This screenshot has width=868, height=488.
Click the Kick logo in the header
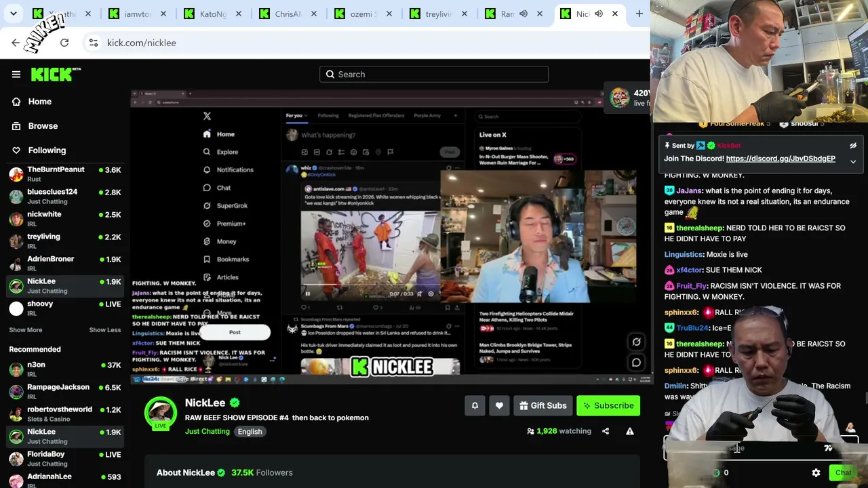click(x=56, y=74)
